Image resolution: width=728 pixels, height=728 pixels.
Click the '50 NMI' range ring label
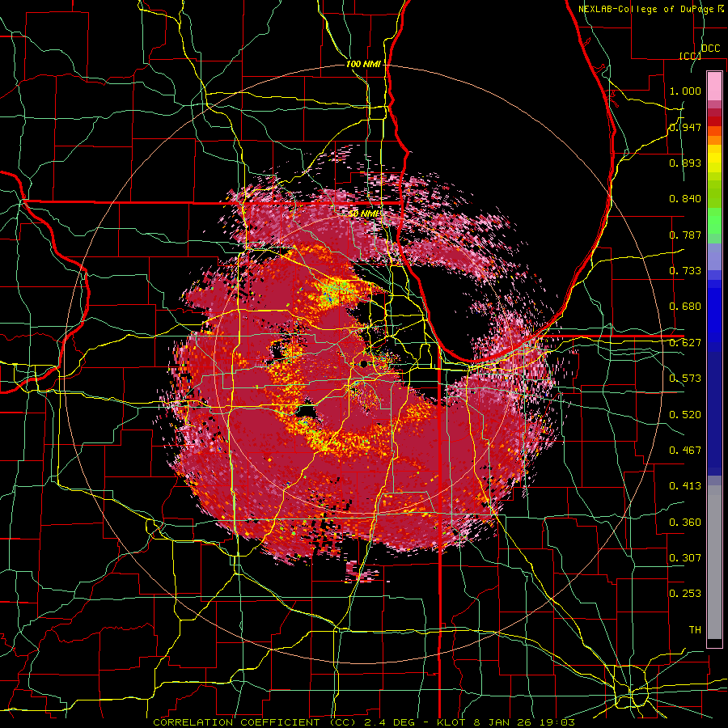click(x=365, y=214)
